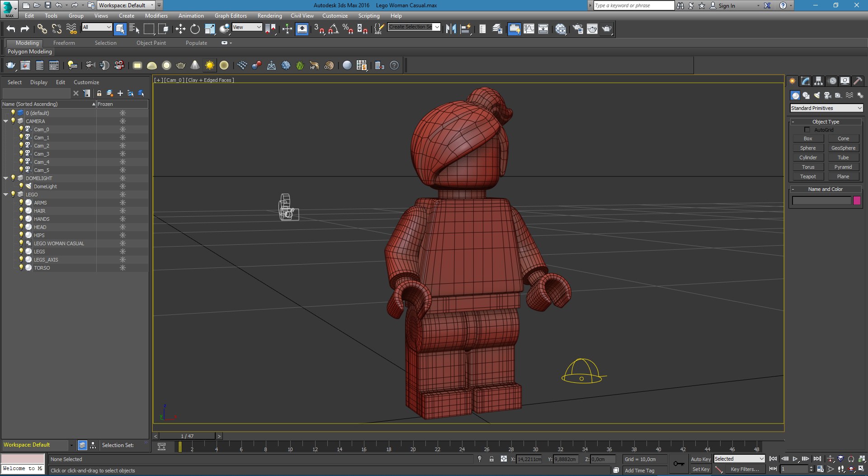Choose the Select and Rotate tool
The width and height of the screenshot is (868, 476).
coord(195,29)
